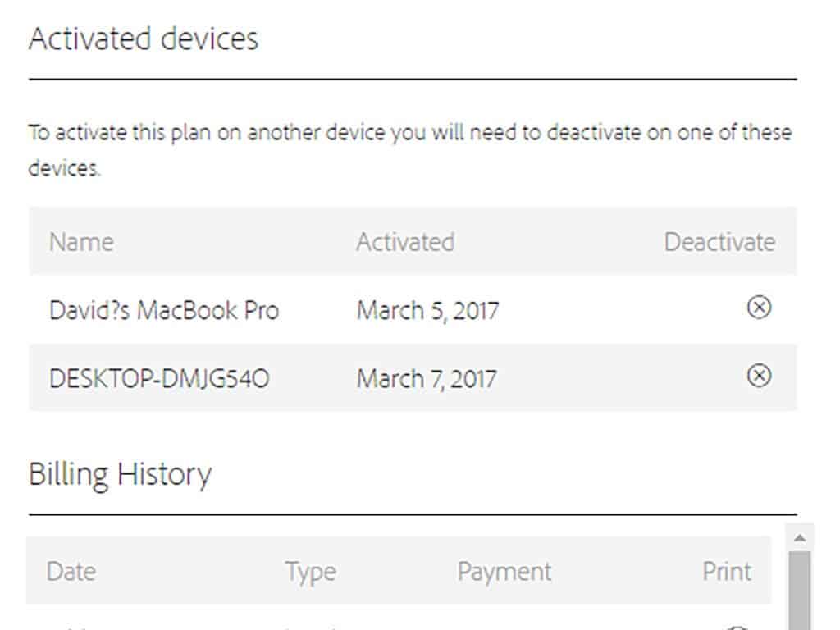Click the Deactivate column header
This screenshot has width=840, height=630.
pyautogui.click(x=719, y=242)
